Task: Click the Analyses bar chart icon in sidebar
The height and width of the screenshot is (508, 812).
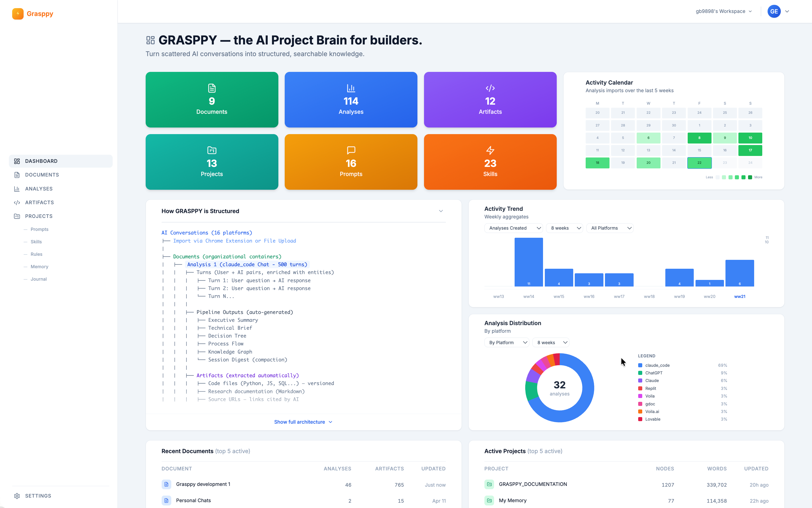Action: point(17,189)
